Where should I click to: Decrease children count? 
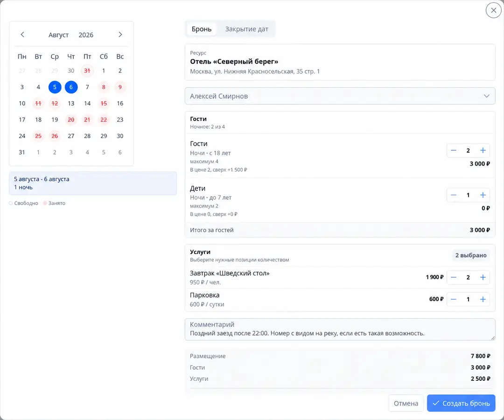point(454,195)
